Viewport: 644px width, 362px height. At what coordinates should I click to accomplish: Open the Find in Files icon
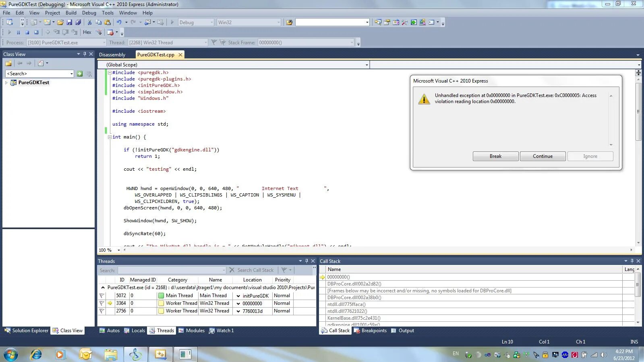click(289, 23)
